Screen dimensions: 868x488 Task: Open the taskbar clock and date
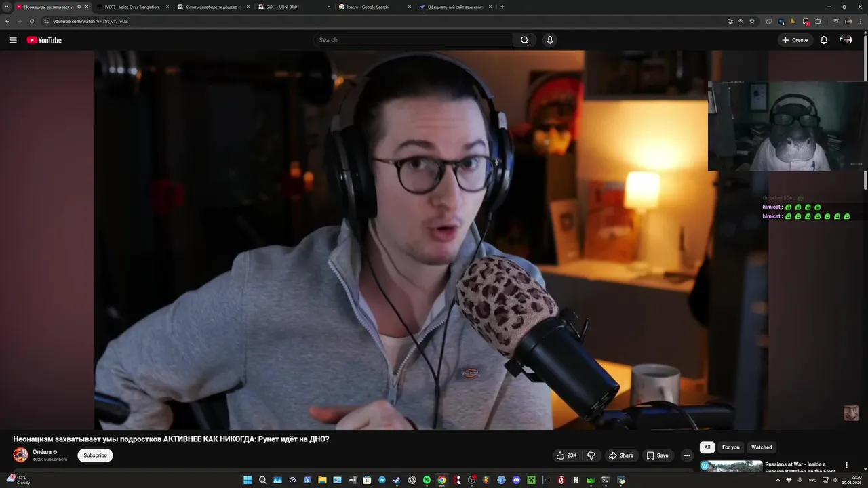point(851,480)
